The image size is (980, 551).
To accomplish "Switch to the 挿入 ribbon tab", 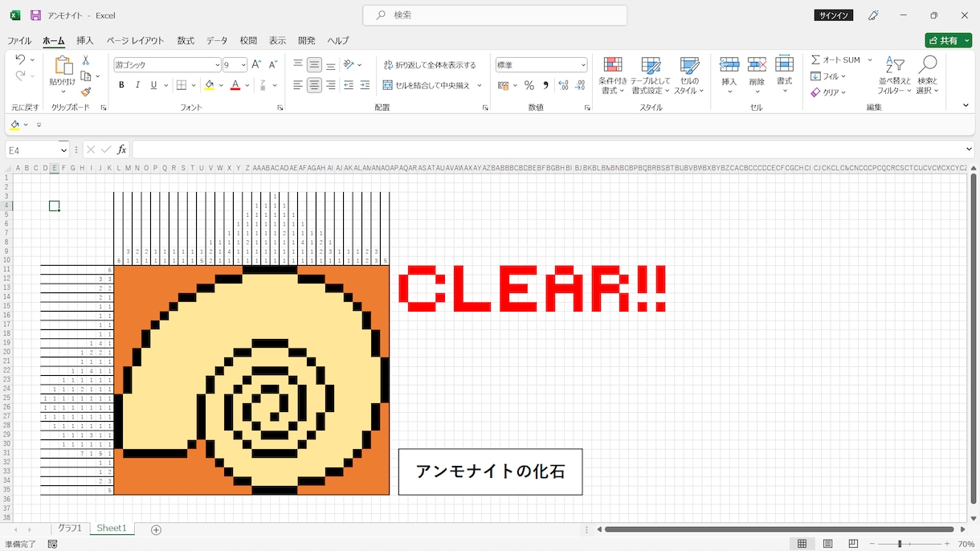I will (85, 40).
